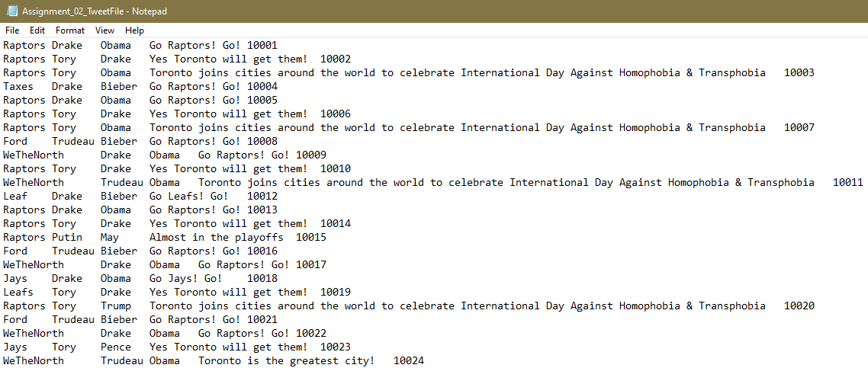Click the tweet ID 10021
Image resolution: width=868 pixels, height=368 pixels.
tap(262, 319)
